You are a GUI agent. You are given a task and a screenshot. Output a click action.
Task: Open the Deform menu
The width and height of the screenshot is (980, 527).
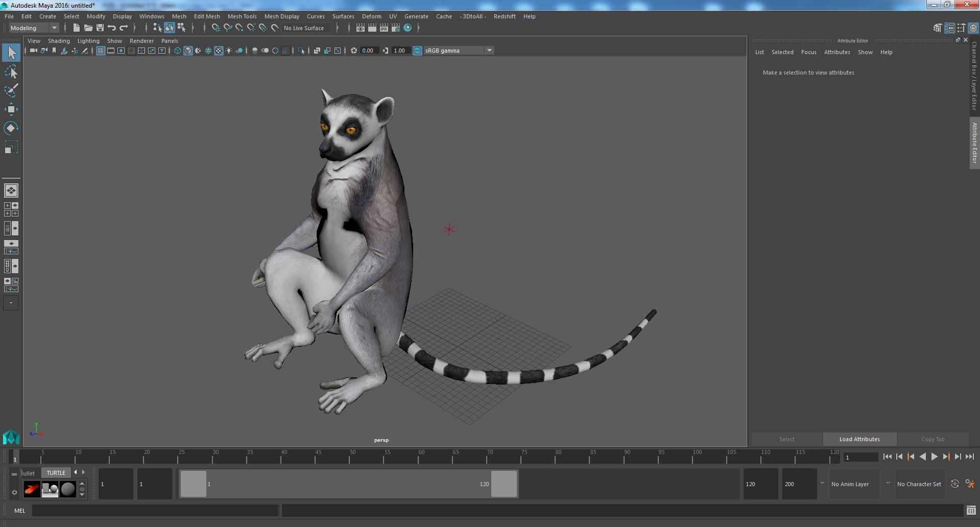pos(372,16)
